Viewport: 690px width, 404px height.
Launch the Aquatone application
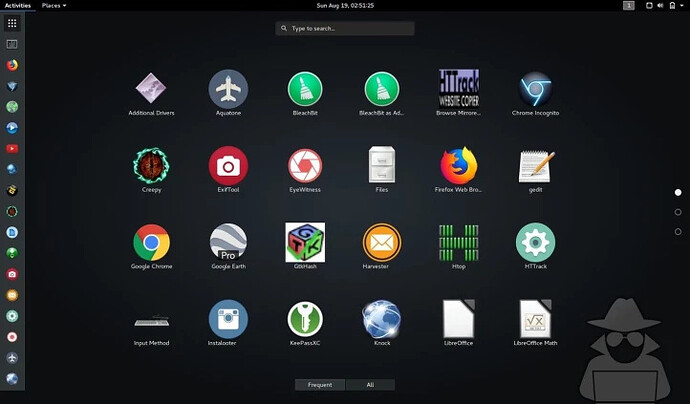[228, 89]
